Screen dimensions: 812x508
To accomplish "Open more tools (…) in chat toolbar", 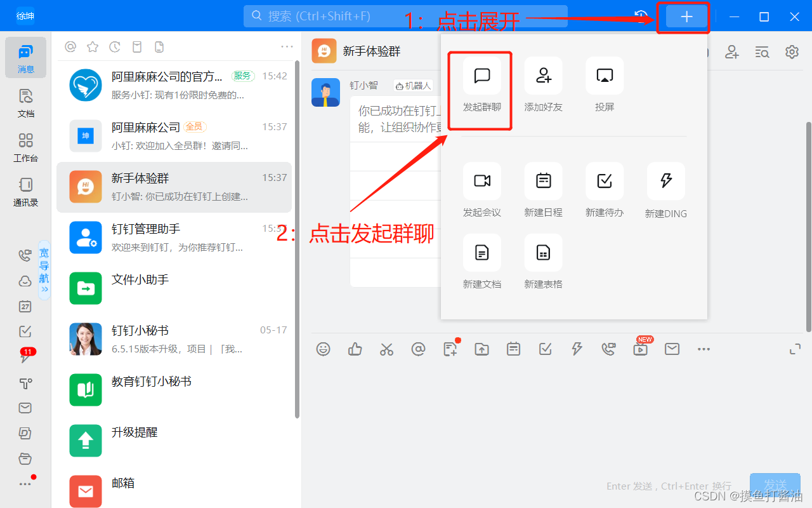I will pos(704,349).
